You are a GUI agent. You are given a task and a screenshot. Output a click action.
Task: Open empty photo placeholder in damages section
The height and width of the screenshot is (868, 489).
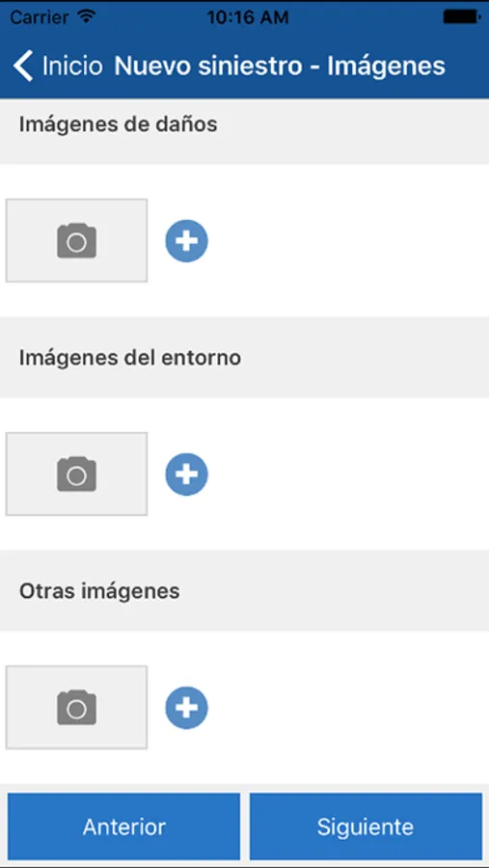point(76,241)
